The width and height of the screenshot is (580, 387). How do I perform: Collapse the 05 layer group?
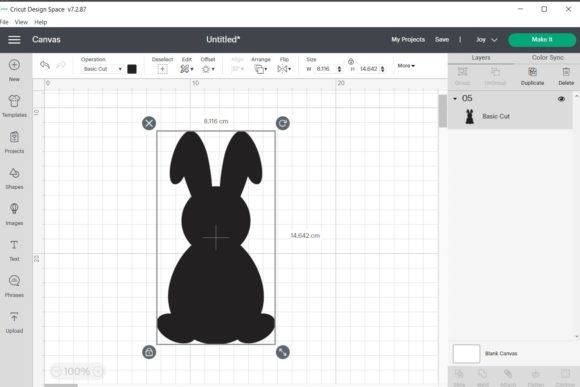click(x=455, y=99)
